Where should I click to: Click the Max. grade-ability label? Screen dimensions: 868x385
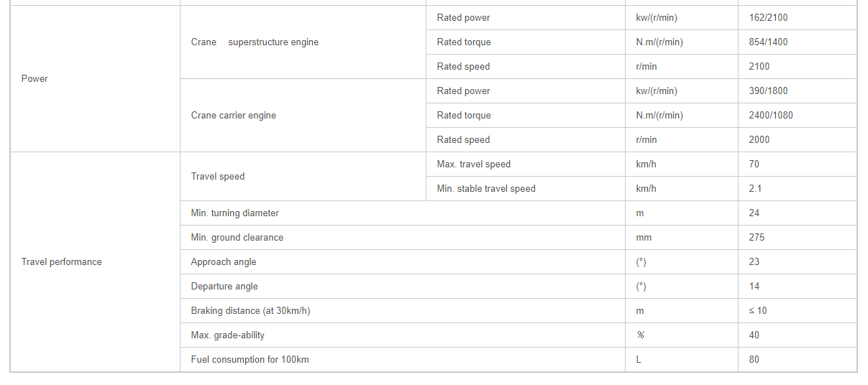point(228,335)
